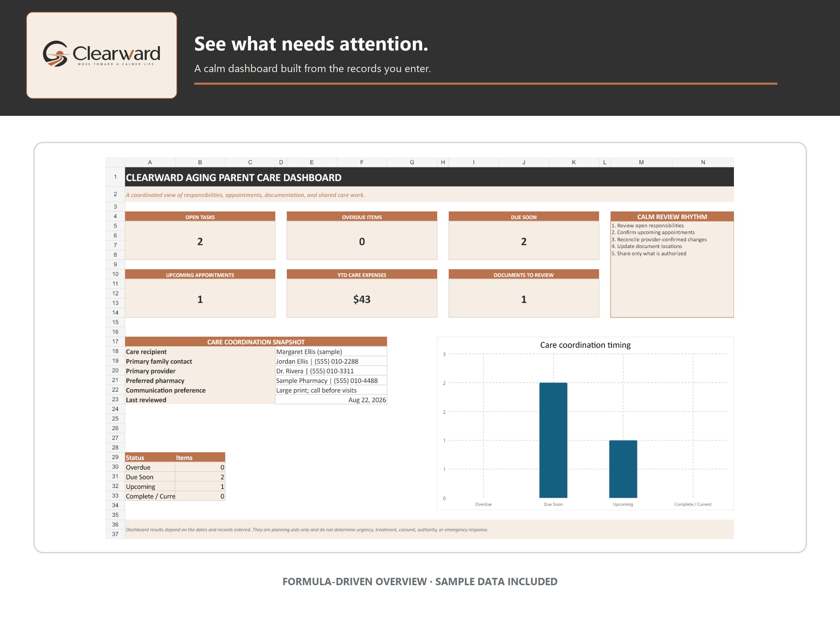Screen dimensions: 840x630
Task: Click the OPEN TASKS card header
Action: [x=200, y=217]
